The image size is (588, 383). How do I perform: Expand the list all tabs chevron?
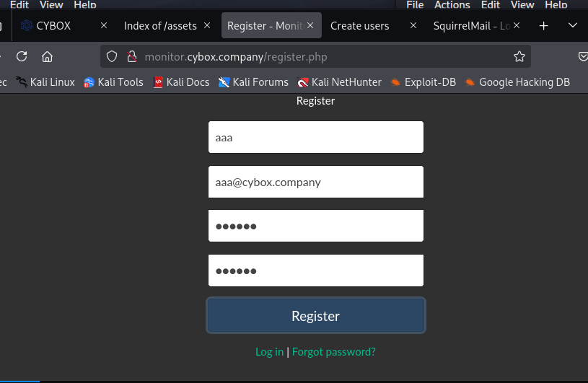coord(573,25)
